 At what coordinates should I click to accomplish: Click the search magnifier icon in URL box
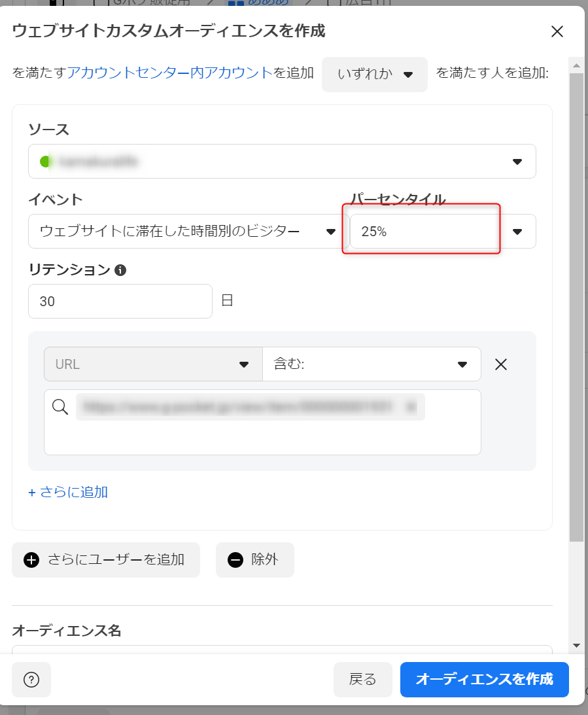[x=60, y=407]
